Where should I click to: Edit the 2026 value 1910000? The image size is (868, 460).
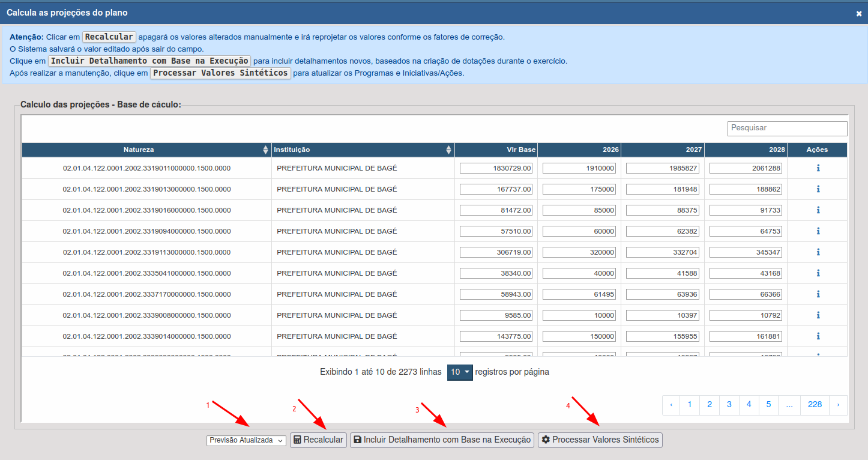tap(579, 169)
